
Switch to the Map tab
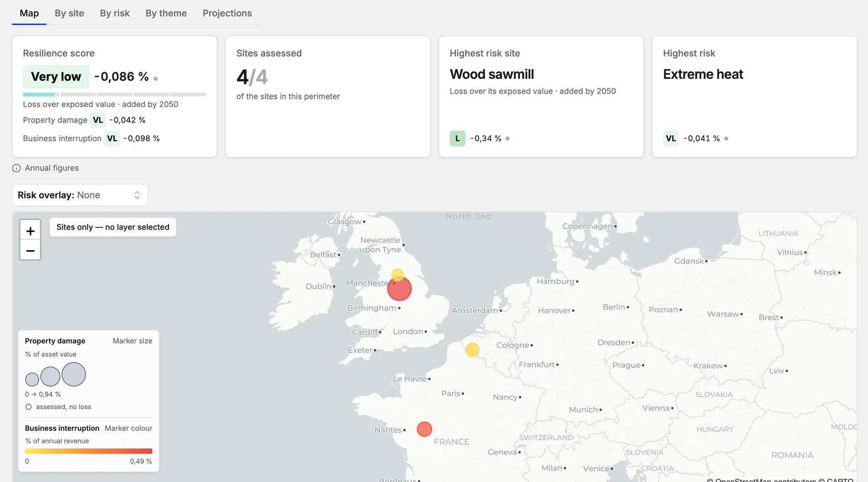29,13
